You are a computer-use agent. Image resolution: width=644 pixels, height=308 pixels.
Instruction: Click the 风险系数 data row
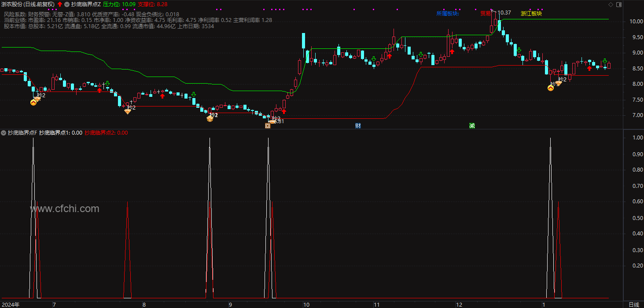[x=92, y=14]
